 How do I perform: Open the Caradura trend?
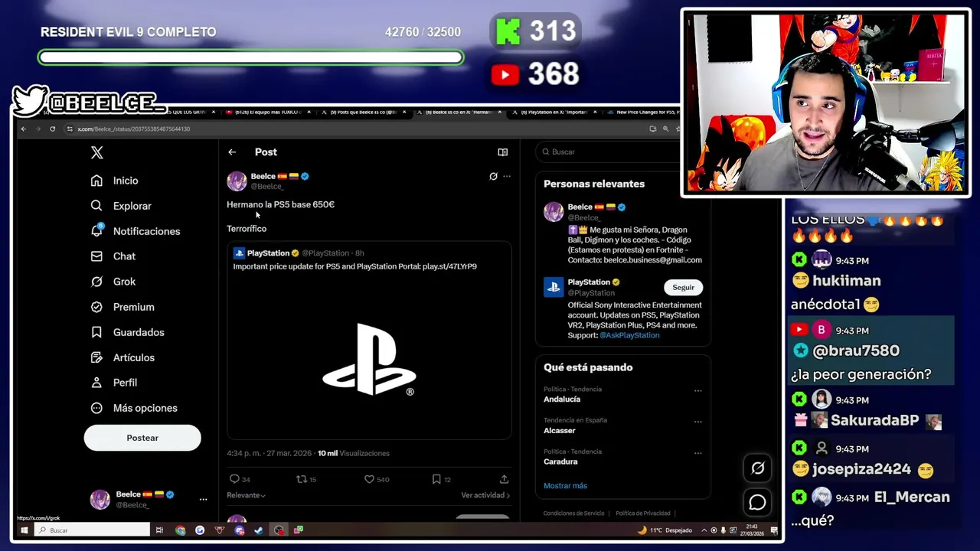[x=560, y=461]
